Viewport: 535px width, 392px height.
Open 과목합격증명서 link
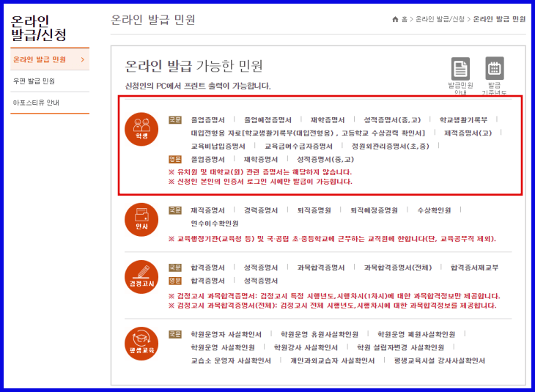tap(321, 267)
